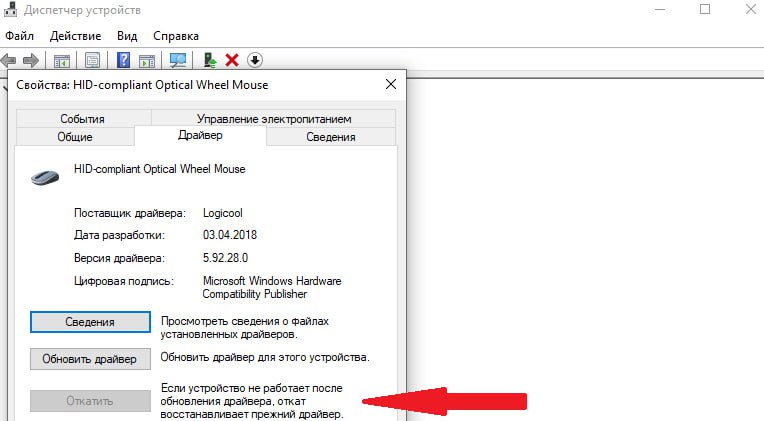Select the Общие tab
This screenshot has width=764, height=421.
75,137
